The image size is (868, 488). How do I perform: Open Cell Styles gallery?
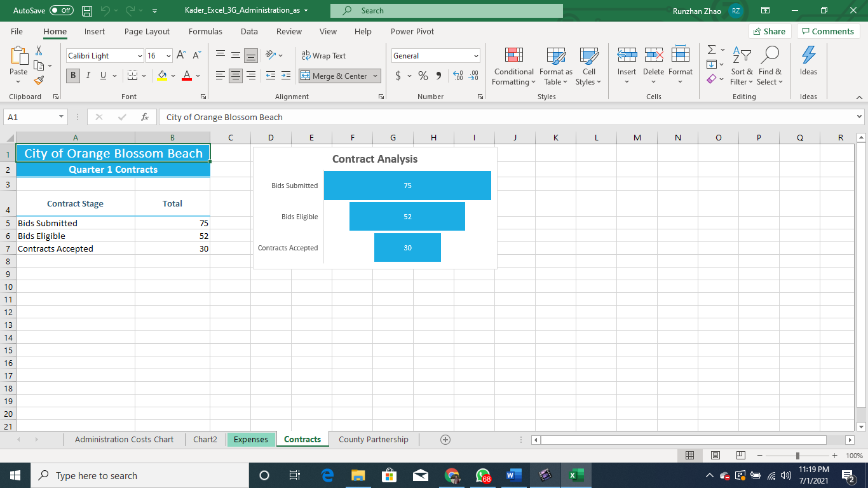589,66
